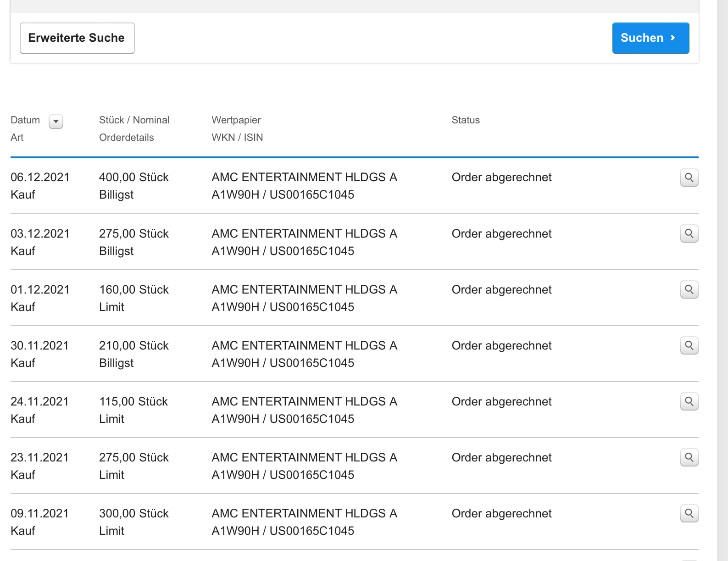The width and height of the screenshot is (728, 561).
Task: Click the 115,00 Stück quantity cell
Action: point(133,401)
